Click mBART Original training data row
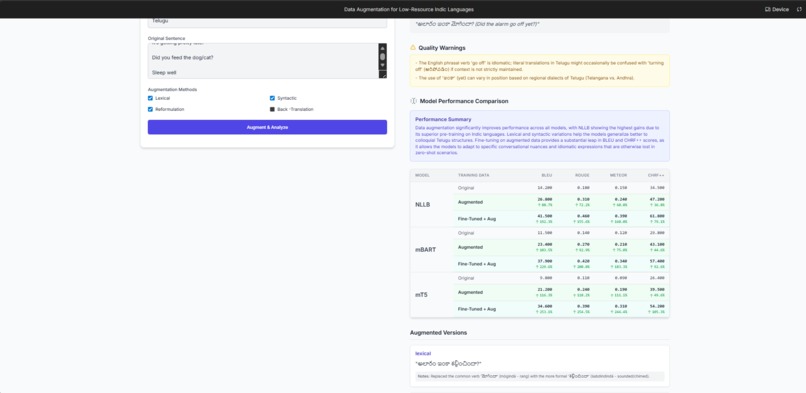This screenshot has width=806, height=393. pos(562,233)
